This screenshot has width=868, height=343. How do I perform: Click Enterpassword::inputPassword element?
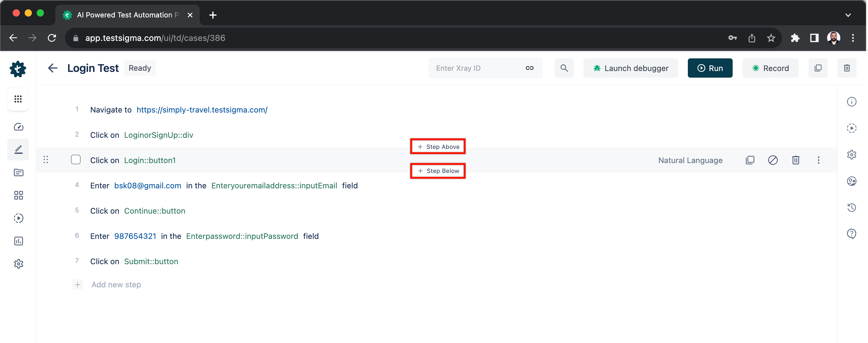click(243, 236)
